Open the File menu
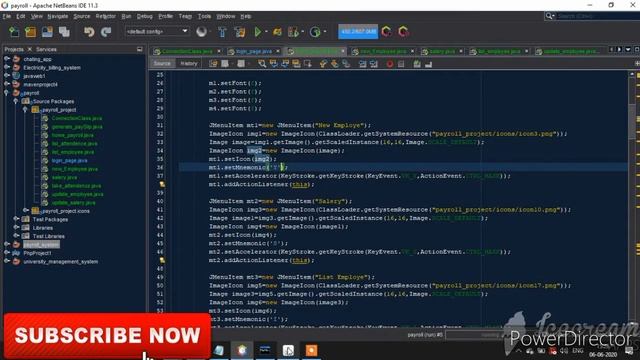640x360 pixels. click(x=7, y=16)
